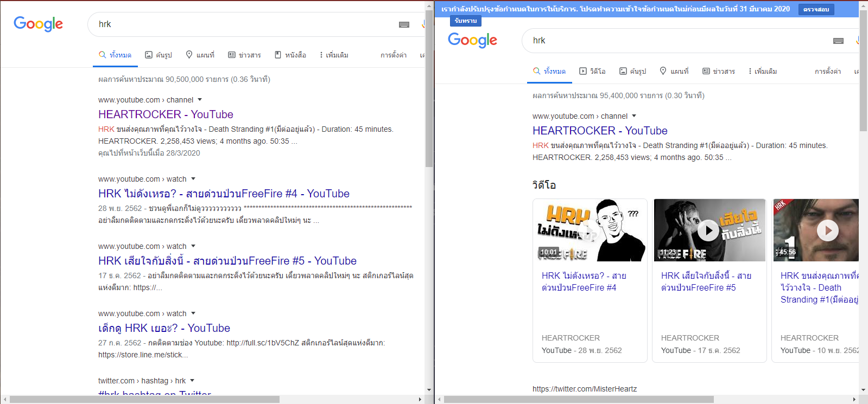Click left arrow of left window horizontal scrollbar
This screenshot has width=868, height=404.
5,400
